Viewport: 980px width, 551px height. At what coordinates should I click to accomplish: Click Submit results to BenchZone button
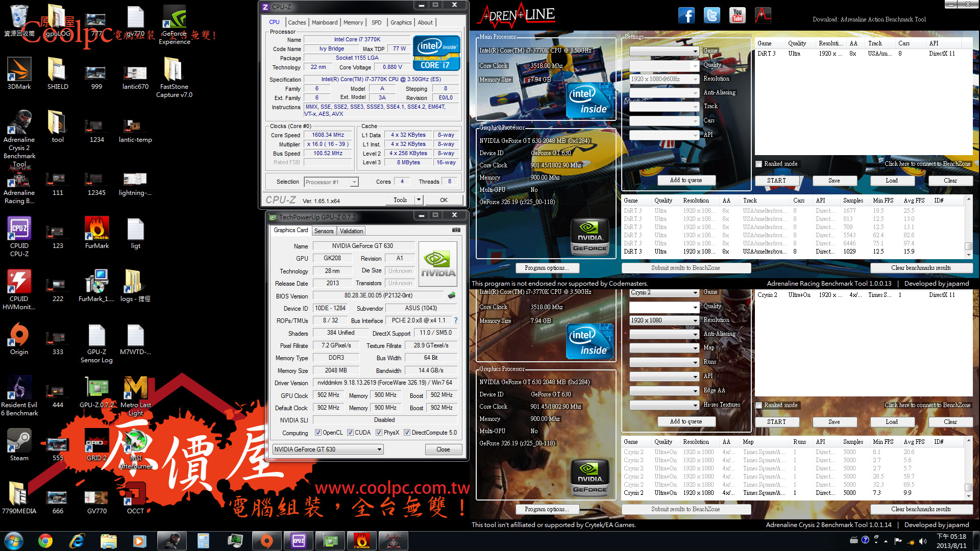[685, 268]
